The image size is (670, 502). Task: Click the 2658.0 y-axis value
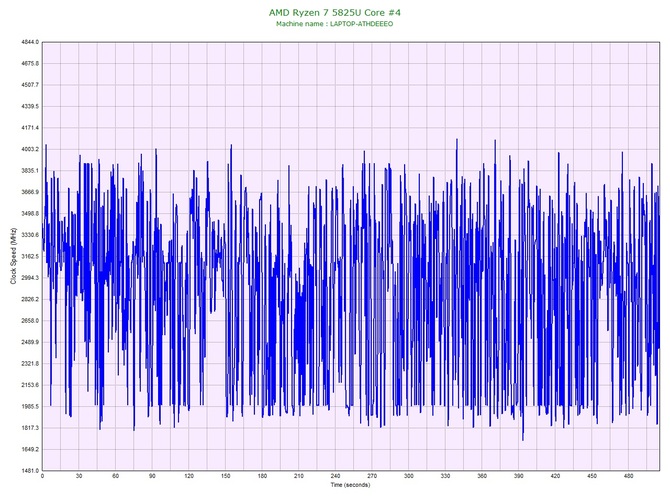[x=30, y=321]
